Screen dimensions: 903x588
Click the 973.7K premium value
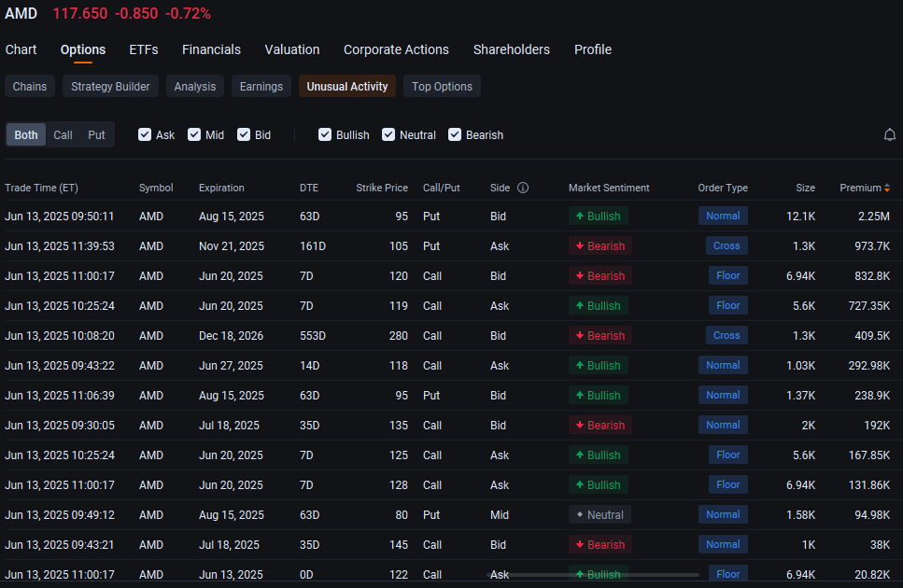(x=872, y=246)
